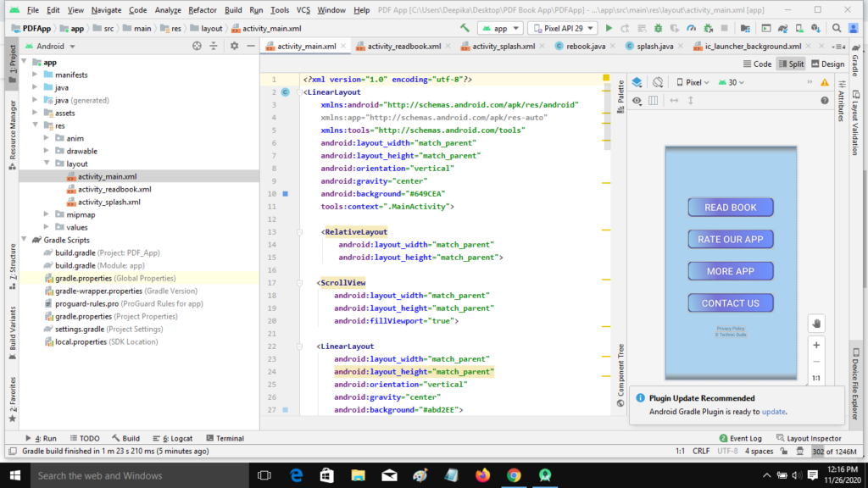Open the Refactor menu
This screenshot has height=488, width=868.
click(x=202, y=10)
